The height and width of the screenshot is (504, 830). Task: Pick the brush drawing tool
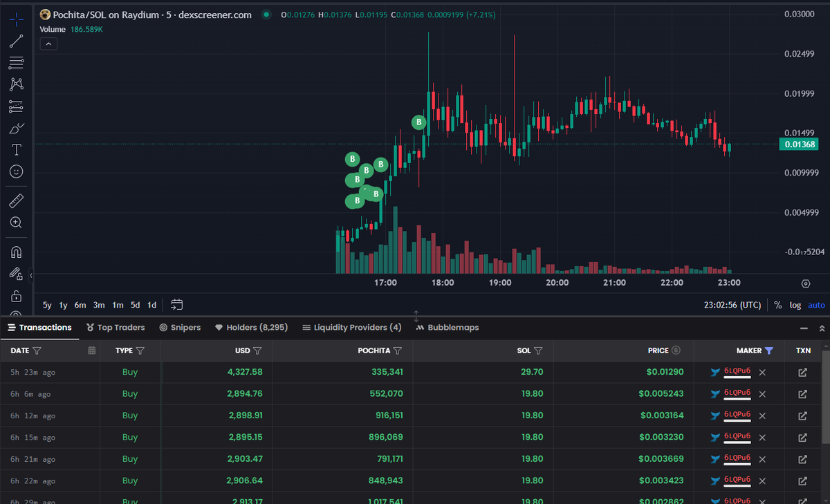click(17, 128)
